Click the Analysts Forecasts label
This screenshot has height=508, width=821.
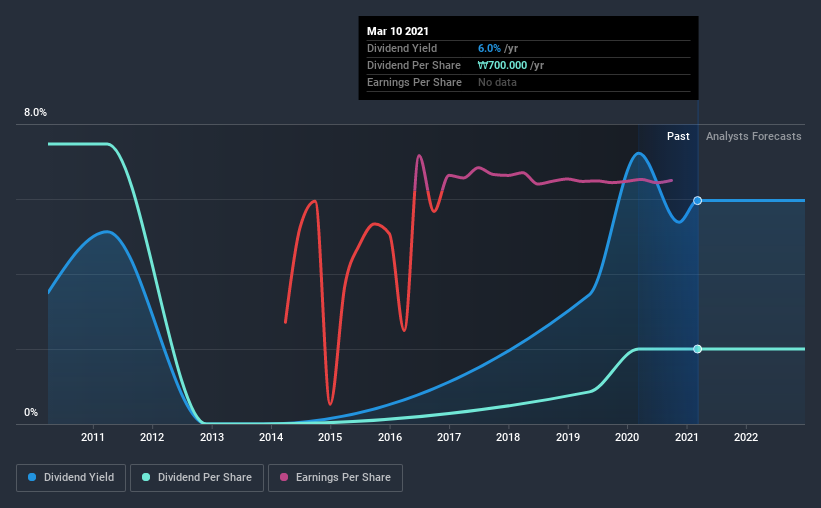pyautogui.click(x=753, y=136)
